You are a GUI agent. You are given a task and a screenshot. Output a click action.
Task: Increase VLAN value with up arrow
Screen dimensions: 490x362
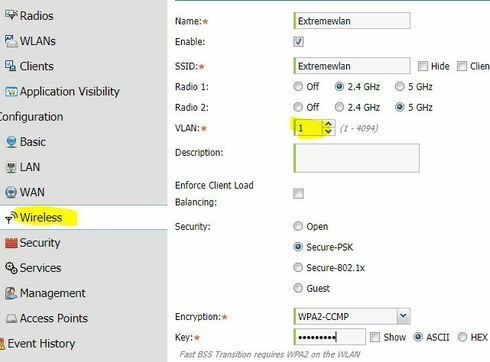click(328, 124)
